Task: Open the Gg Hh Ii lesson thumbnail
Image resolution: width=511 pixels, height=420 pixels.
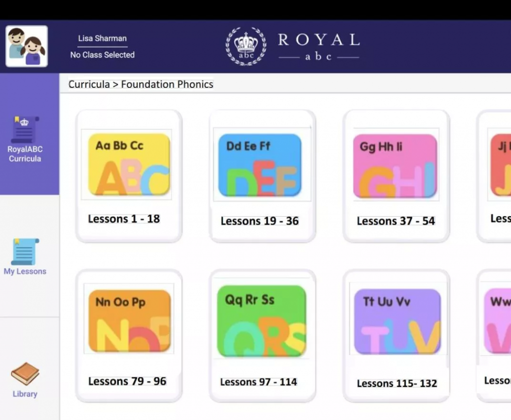Action: click(395, 166)
